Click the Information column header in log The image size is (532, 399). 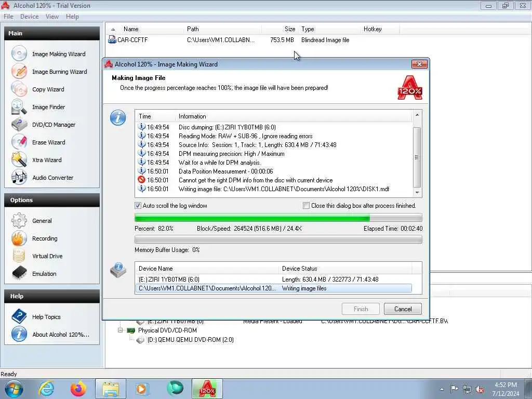click(294, 116)
